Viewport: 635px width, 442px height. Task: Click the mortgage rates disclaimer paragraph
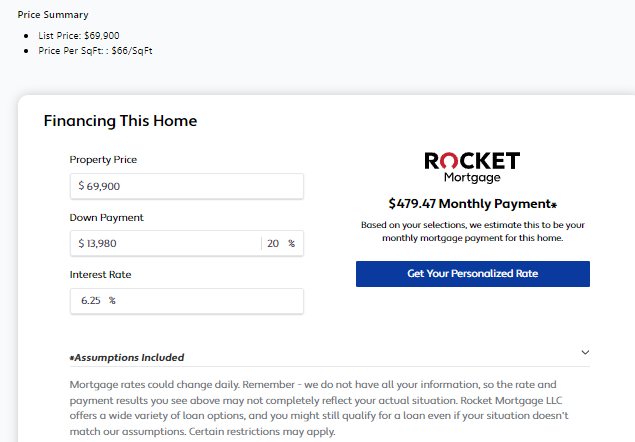tap(320, 408)
